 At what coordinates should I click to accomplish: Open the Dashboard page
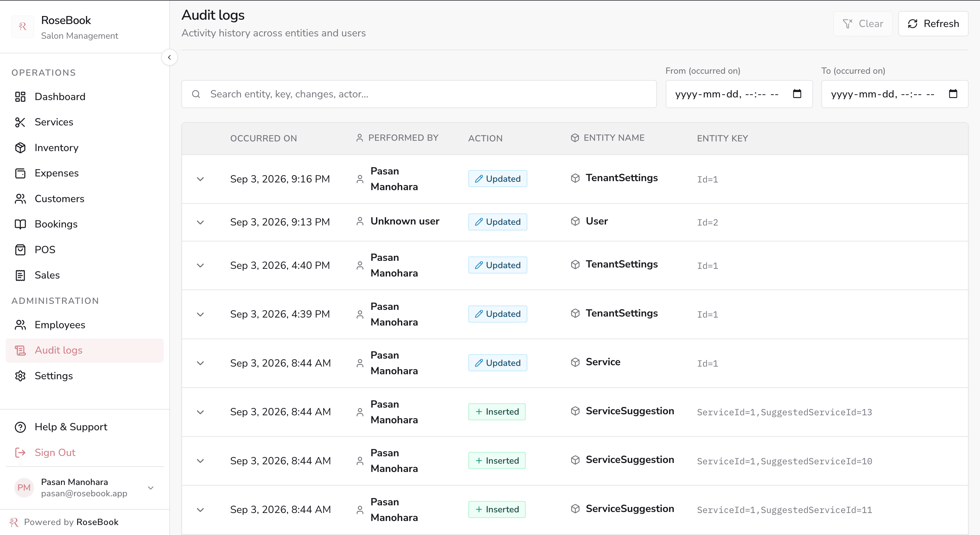coord(85,97)
